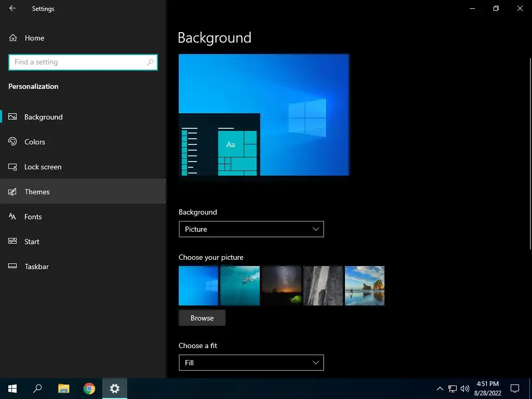Open Taskbar settings page
Image resolution: width=532 pixels, height=399 pixels.
click(x=83, y=267)
